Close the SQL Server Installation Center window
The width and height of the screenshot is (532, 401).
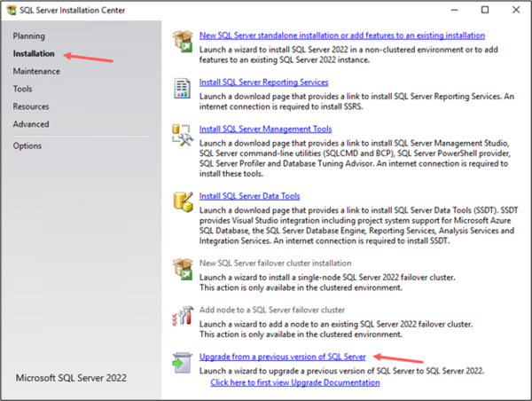coord(516,10)
